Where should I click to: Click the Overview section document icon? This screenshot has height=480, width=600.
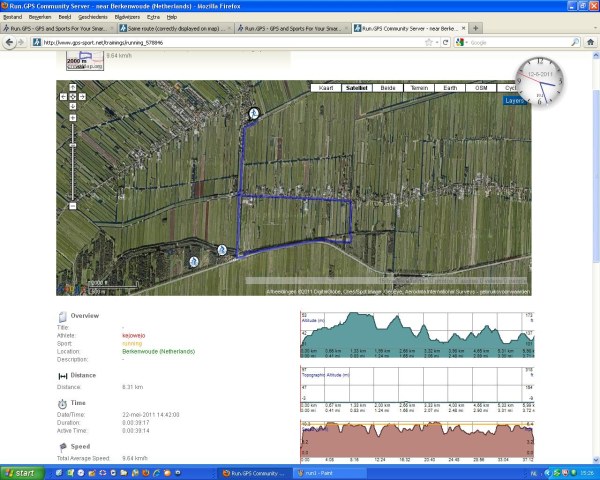tap(63, 316)
